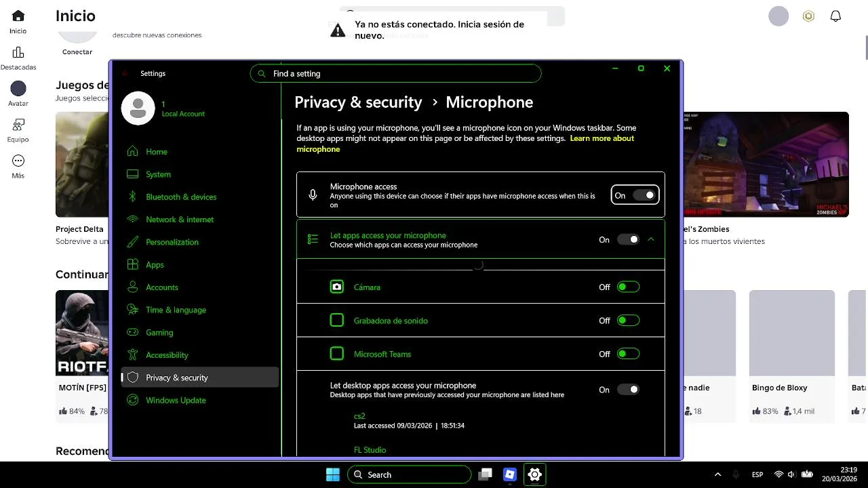Screen dimensions: 868x488
Task: Open Roblox from the taskbar
Action: 510,474
